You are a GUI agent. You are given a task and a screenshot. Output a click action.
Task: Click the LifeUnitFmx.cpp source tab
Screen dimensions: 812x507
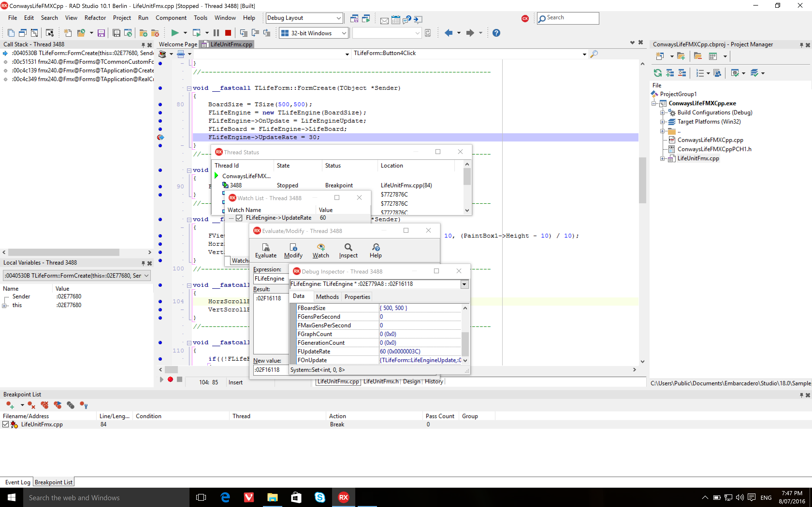coord(231,44)
